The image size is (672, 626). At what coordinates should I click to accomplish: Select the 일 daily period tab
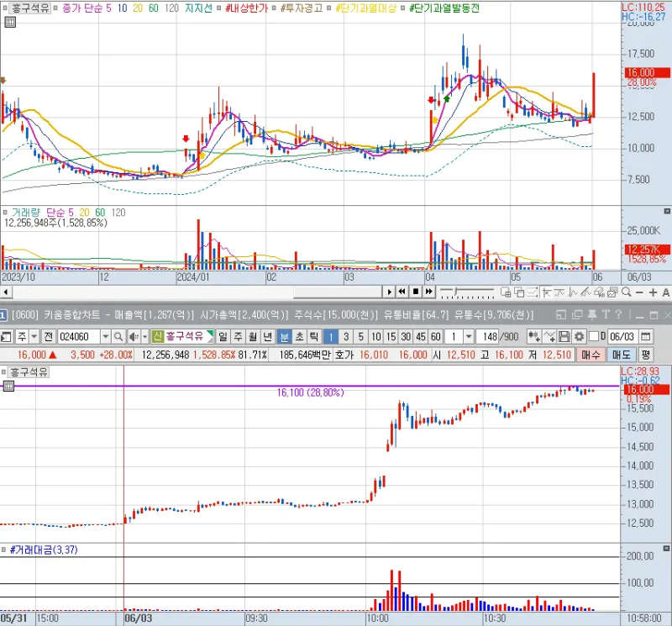(223, 337)
